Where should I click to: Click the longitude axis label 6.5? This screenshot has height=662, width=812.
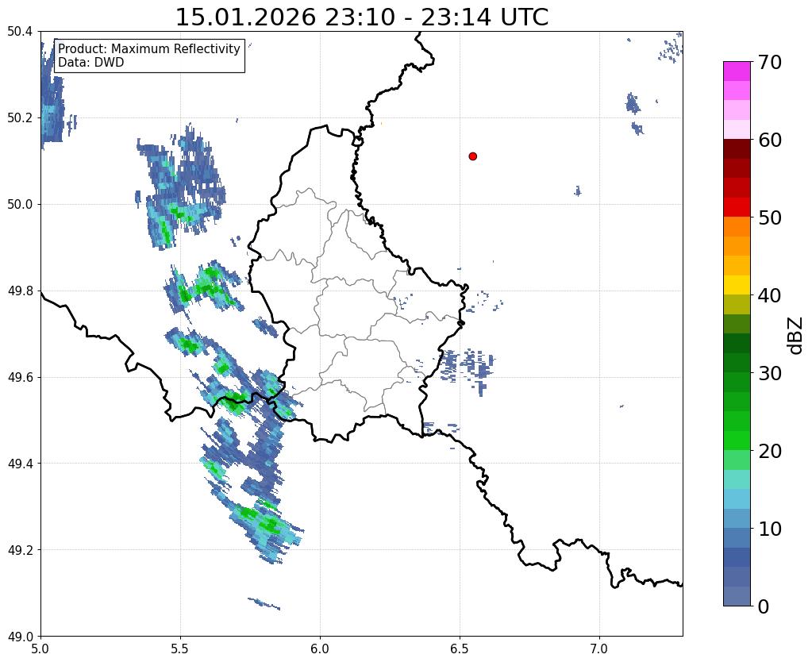pos(460,649)
